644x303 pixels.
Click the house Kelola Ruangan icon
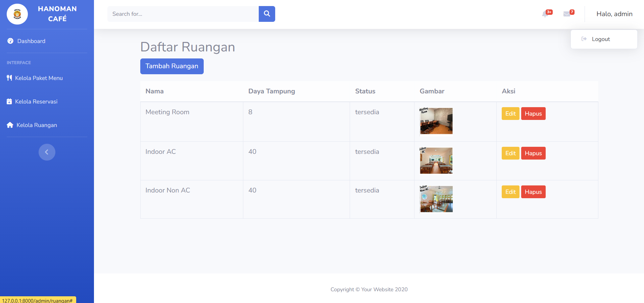(10, 125)
